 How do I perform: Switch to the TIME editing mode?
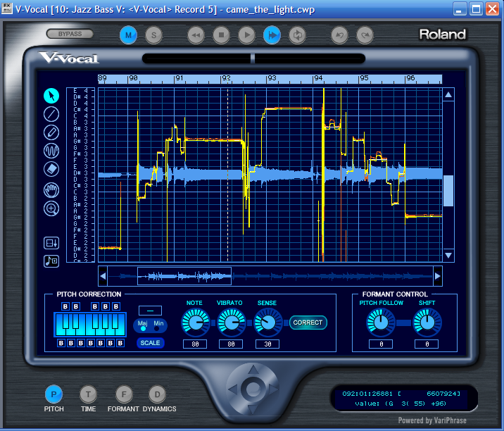tap(88, 394)
